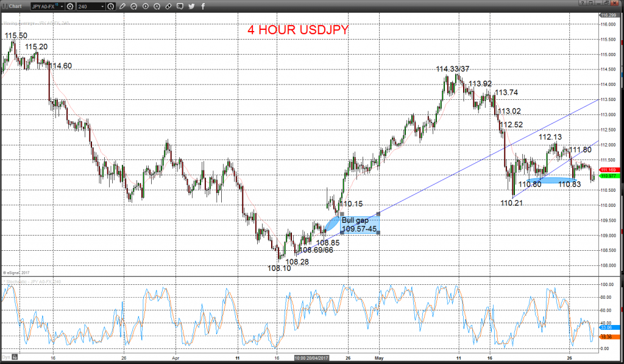The image size is (624, 364).
Task: Open the drawing tools pencil icon
Action: pyautogui.click(x=122, y=6)
